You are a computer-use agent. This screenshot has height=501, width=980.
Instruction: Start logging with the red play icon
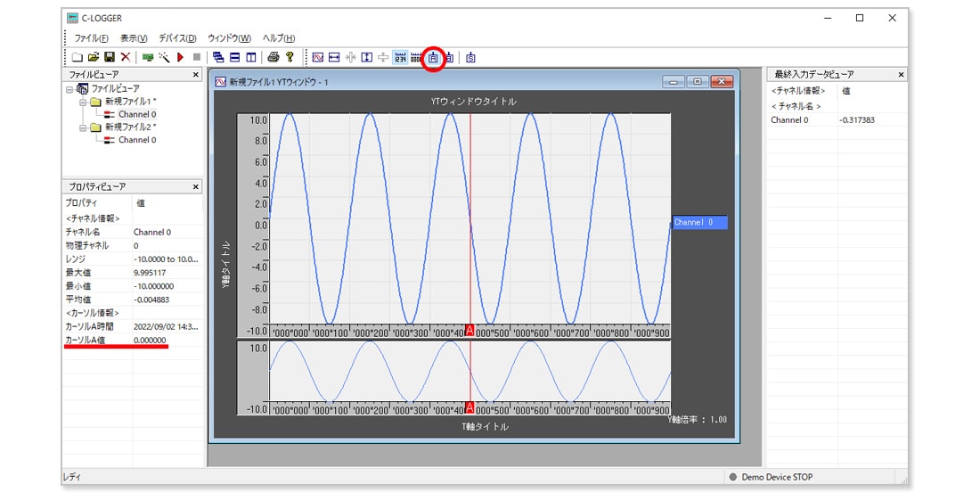pos(180,57)
